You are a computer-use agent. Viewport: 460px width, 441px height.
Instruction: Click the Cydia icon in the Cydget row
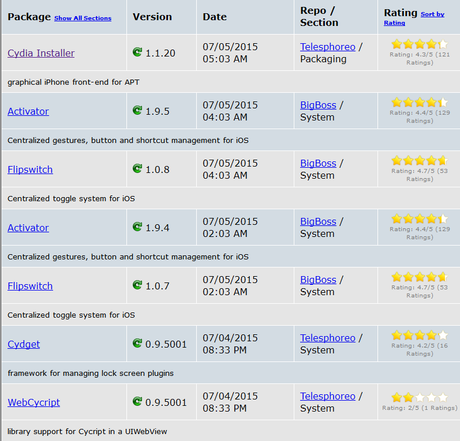[137, 343]
